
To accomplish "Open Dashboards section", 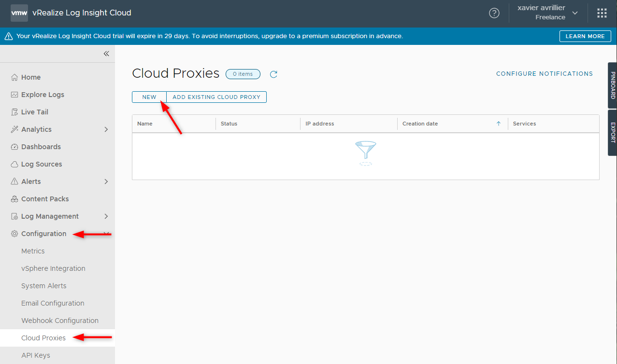I will click(x=41, y=147).
